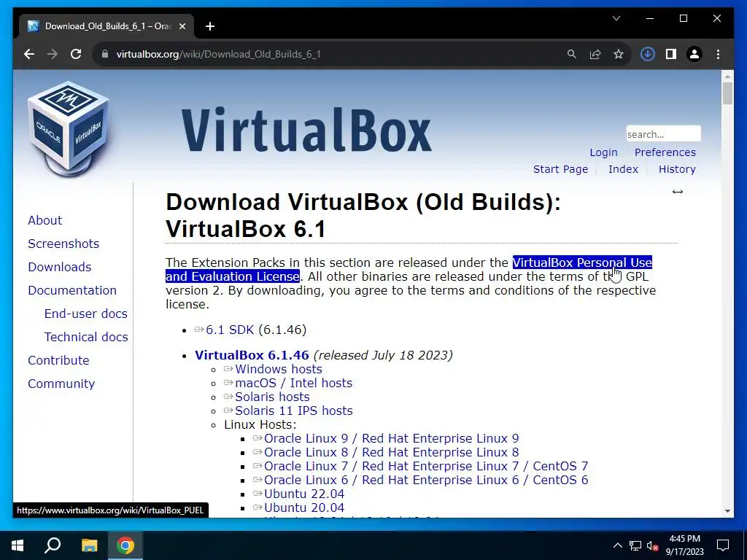Share this page using the share icon

click(595, 54)
